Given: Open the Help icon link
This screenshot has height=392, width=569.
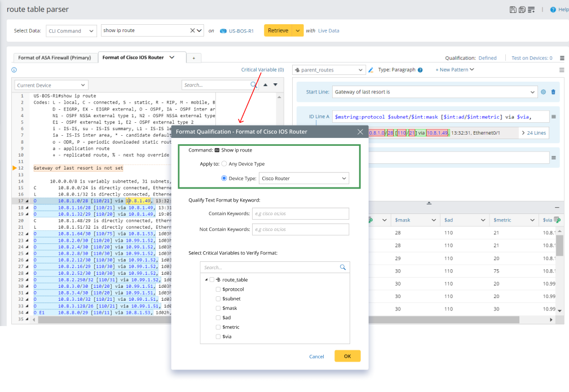Looking at the screenshot, I should click(553, 10).
